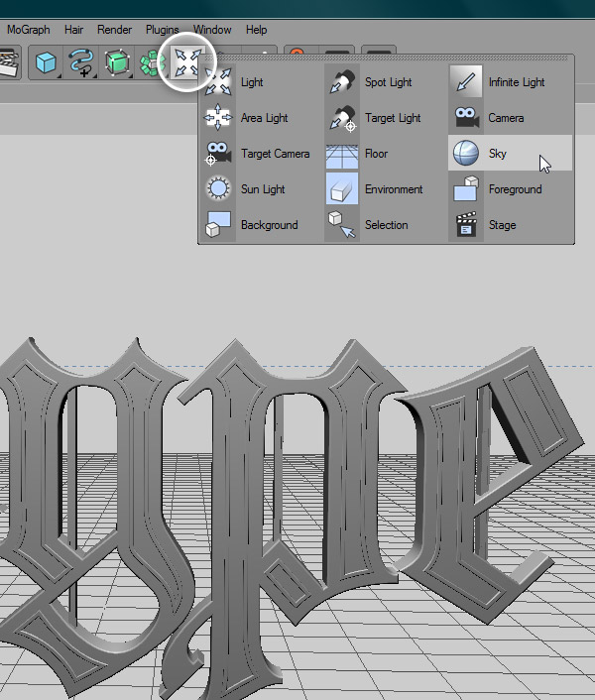Add a Stage object

click(510, 224)
